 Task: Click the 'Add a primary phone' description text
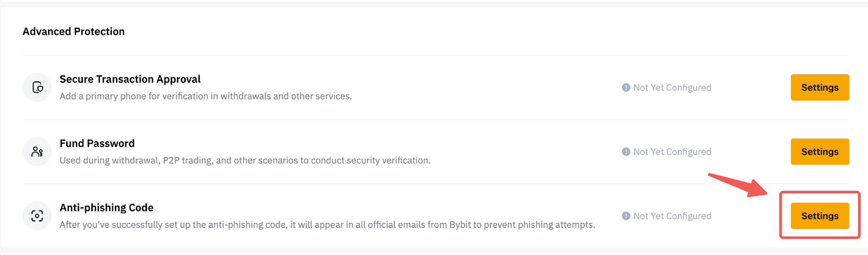[206, 96]
